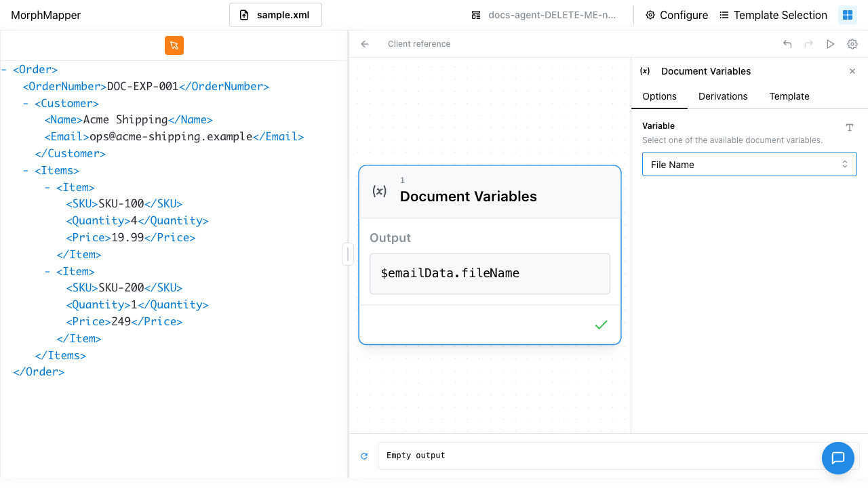Click the Client reference breadcrumb label

pyautogui.click(x=419, y=44)
